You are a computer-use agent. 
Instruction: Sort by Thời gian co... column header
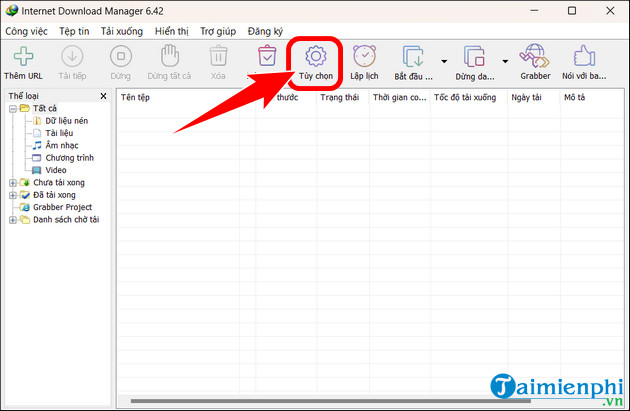399,98
